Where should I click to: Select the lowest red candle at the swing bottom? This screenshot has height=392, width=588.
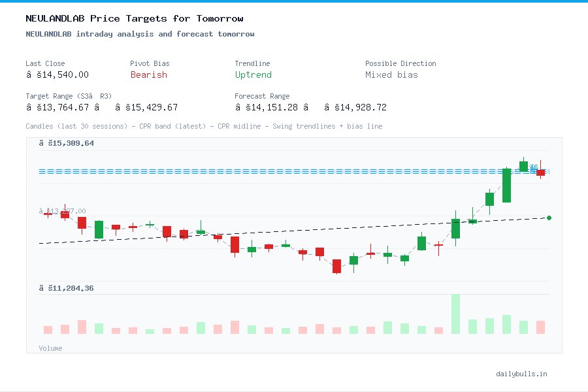point(336,266)
